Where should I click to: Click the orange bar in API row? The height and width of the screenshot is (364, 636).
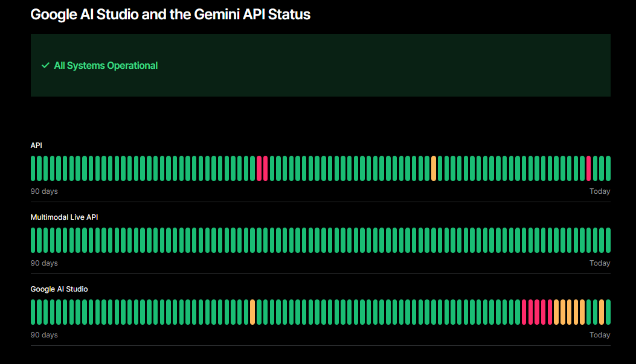pos(434,168)
